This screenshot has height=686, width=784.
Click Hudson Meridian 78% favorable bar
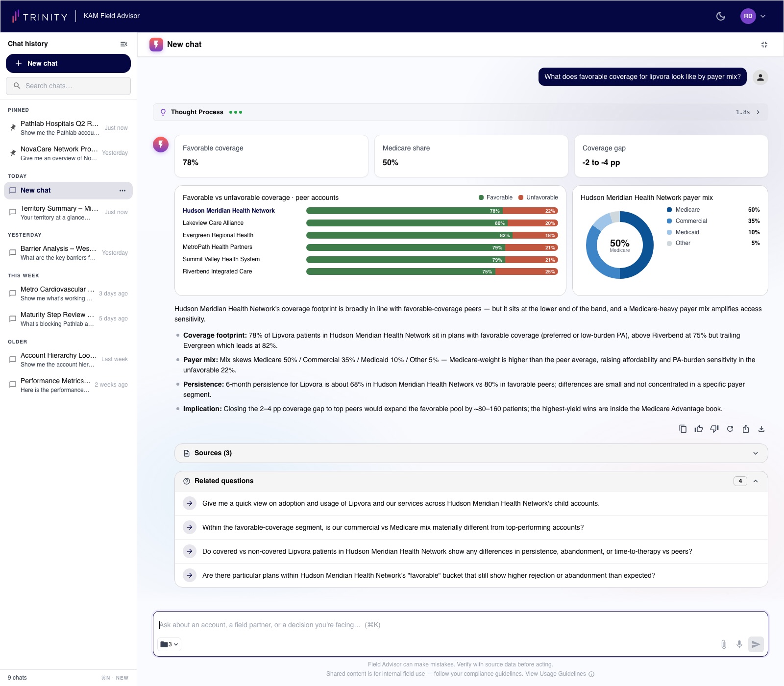(x=404, y=211)
